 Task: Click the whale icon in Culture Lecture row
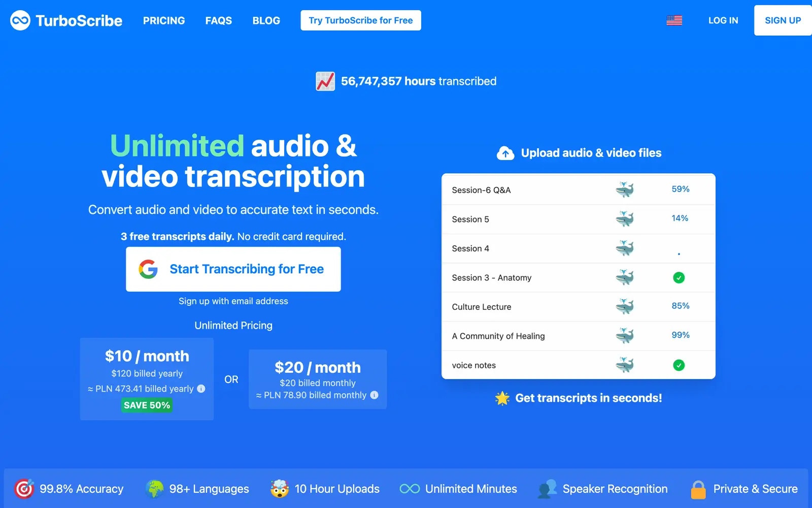[x=625, y=307]
